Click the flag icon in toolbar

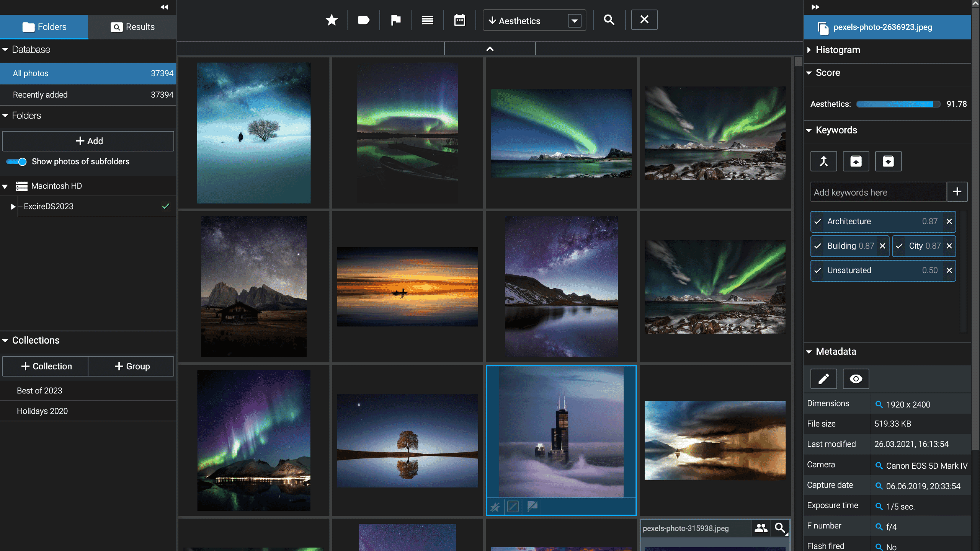click(x=396, y=20)
